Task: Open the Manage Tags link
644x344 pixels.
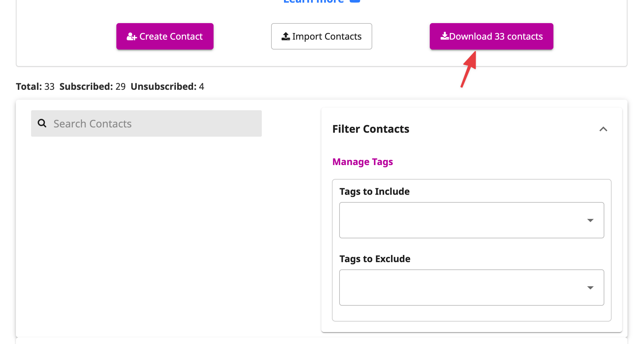Action: tap(363, 162)
